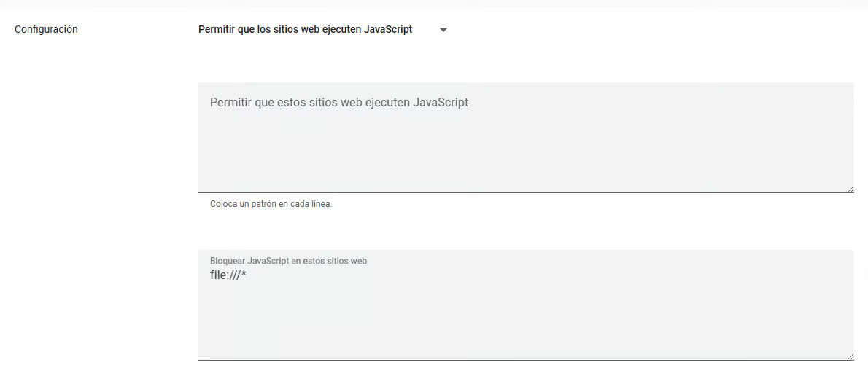The image size is (868, 365).
Task: Click the 'file:///*' pattern entry
Action: [x=228, y=275]
